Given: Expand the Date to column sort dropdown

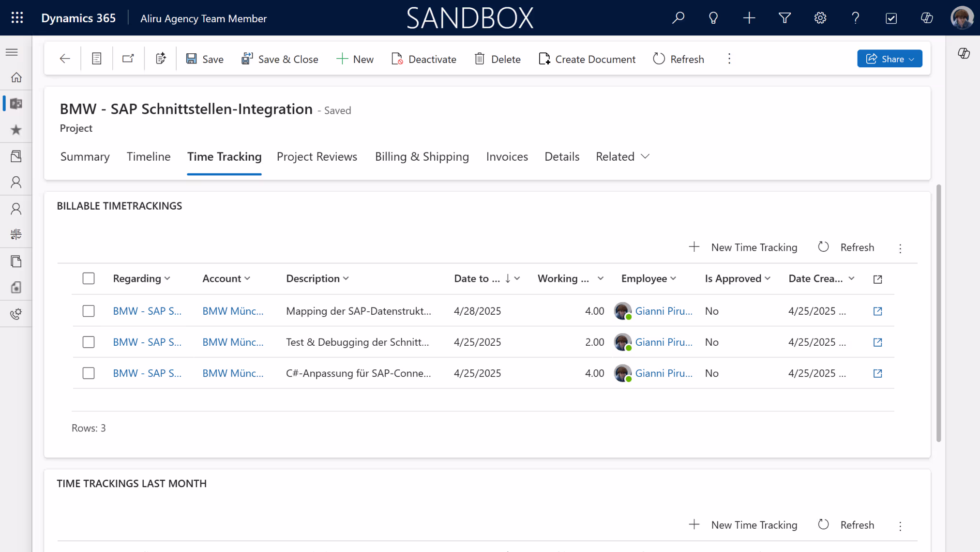Looking at the screenshot, I should [517, 278].
